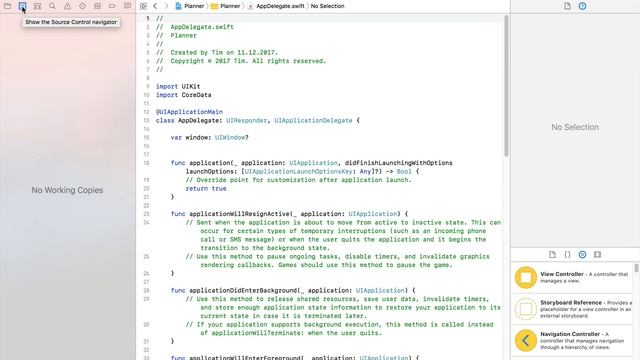
Task: Click the Copyright 2017 comment line
Action: tap(241, 61)
